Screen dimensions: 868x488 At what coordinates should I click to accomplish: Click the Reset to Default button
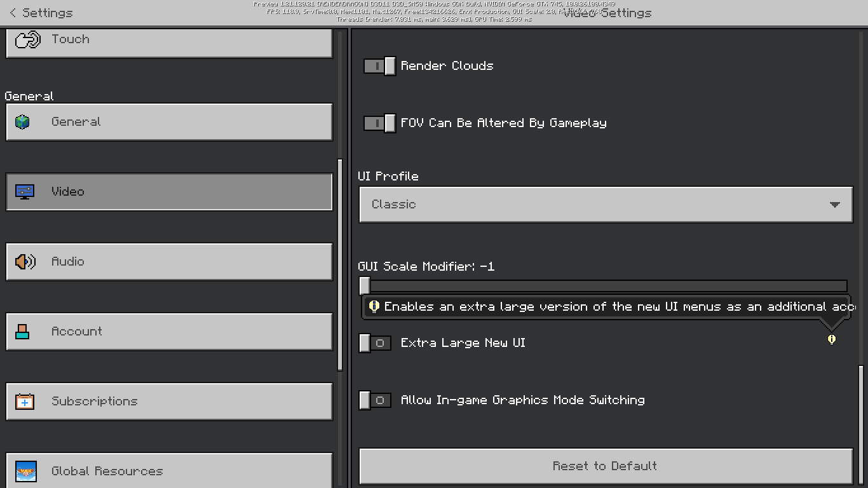coord(606,466)
